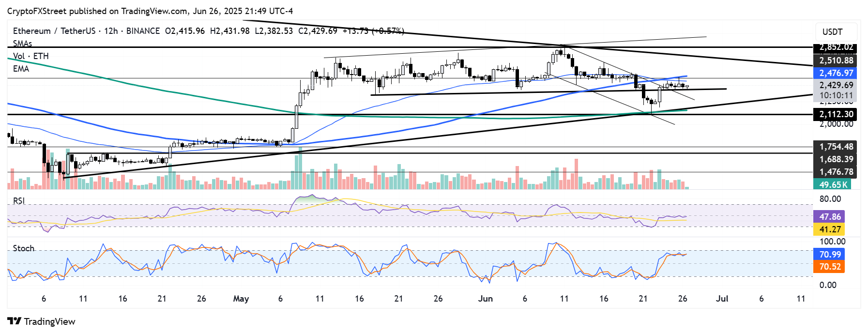Click the May marker on time axis
The width and height of the screenshot is (868, 334).
(x=241, y=299)
